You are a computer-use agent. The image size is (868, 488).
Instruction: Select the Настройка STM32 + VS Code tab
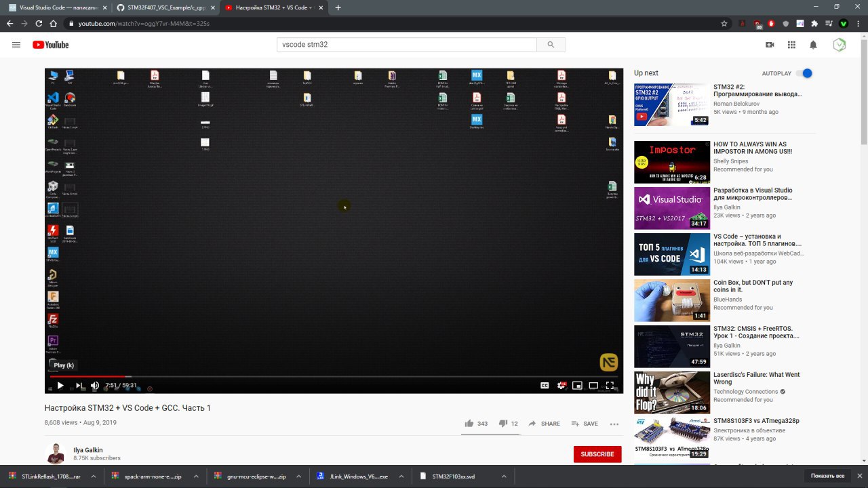[274, 7]
